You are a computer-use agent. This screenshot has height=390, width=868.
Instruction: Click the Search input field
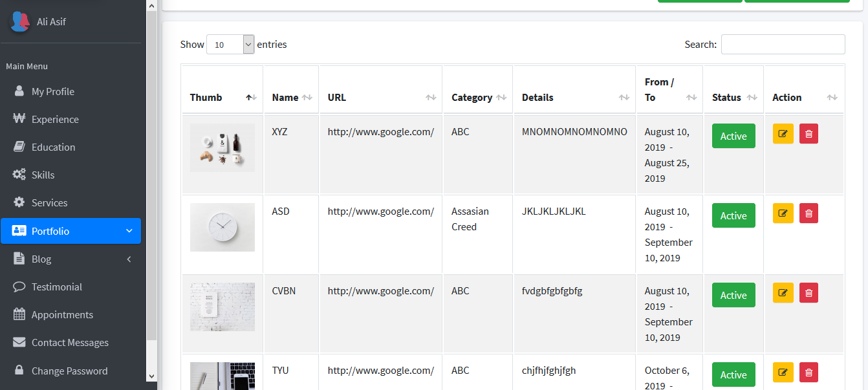click(783, 45)
